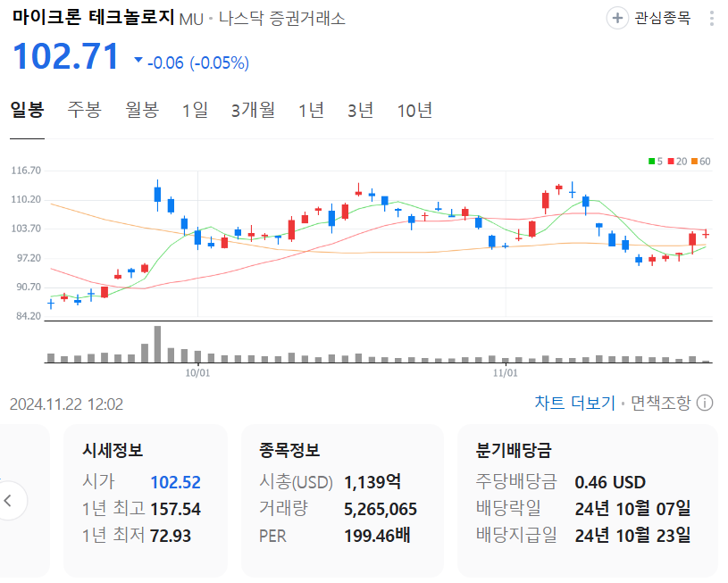Click the tallest volume bar in late September
Viewport: 728px width, 583px height.
click(x=157, y=344)
